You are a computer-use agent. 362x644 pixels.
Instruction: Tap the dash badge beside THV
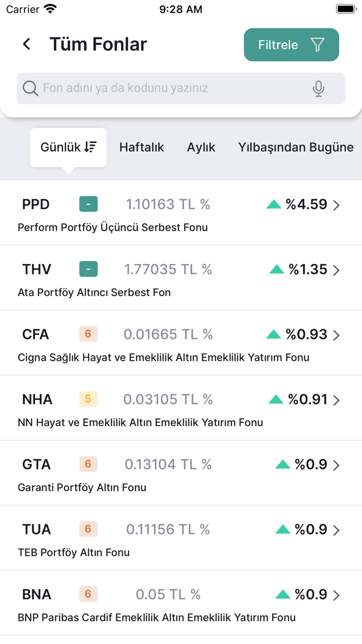coord(88,269)
